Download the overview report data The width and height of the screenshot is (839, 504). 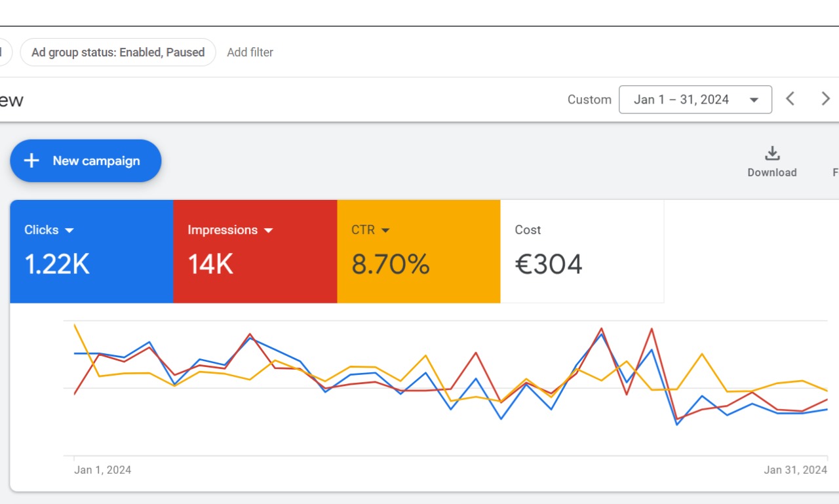coord(772,161)
